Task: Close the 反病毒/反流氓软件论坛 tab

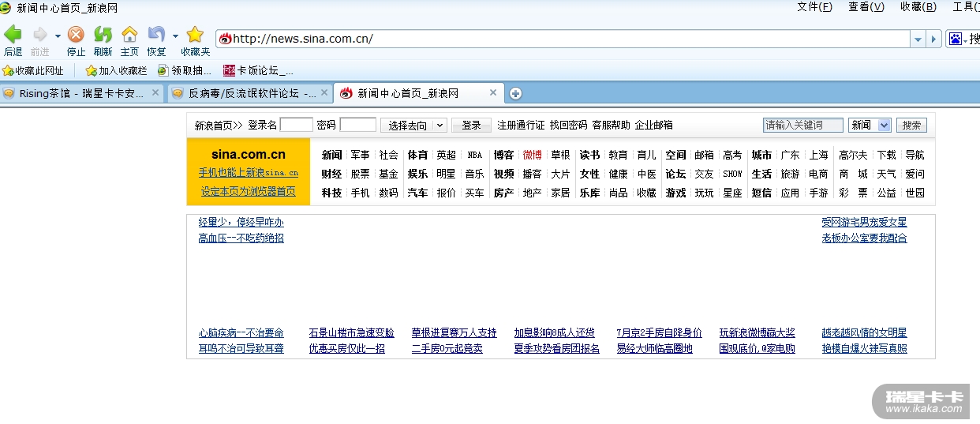Action: click(324, 92)
